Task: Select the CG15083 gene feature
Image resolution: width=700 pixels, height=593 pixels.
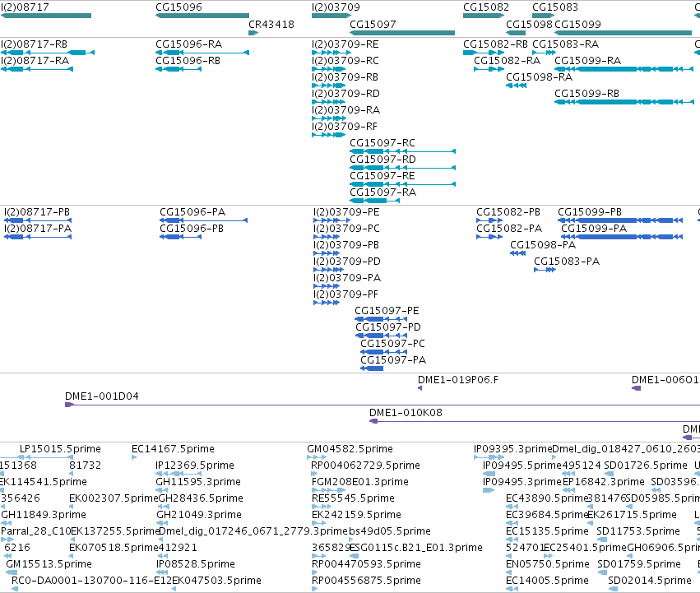Action: (544, 16)
